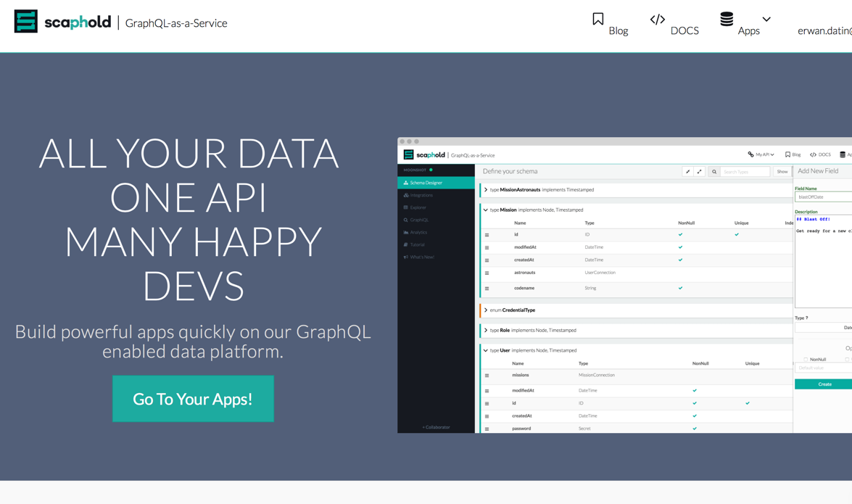Image resolution: width=852 pixels, height=504 pixels.
Task: Click + Collaborator at the preview sidebar bottom
Action: (x=437, y=427)
